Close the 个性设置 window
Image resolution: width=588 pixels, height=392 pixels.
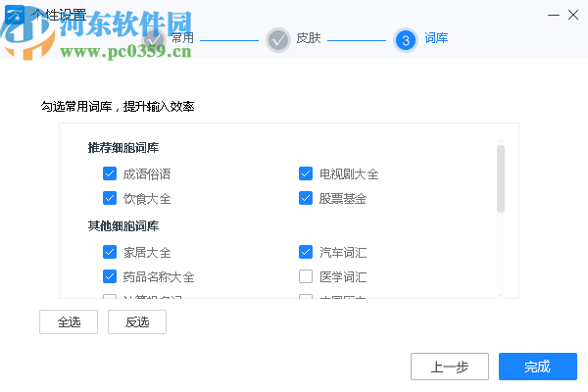pyautogui.click(x=573, y=15)
